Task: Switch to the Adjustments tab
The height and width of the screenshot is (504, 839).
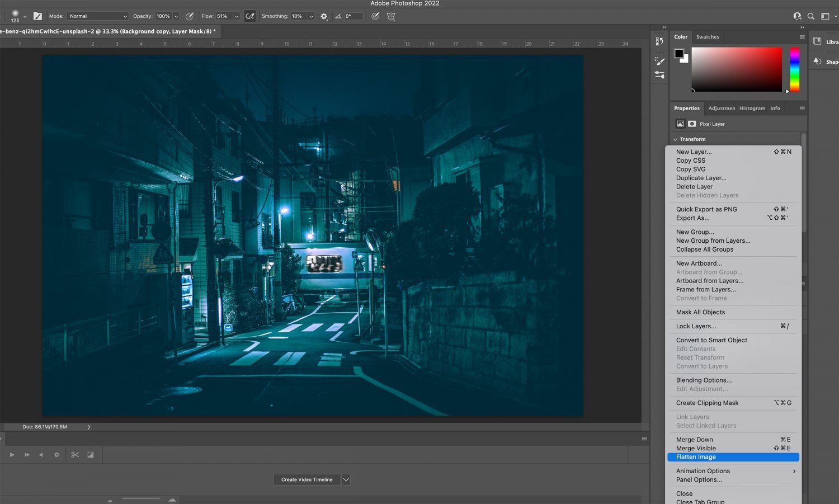Action: [x=722, y=109]
